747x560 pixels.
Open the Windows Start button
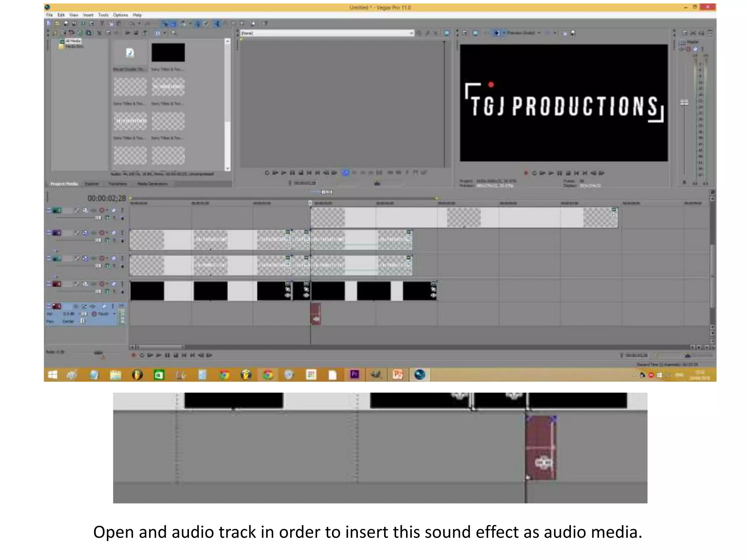coord(53,375)
